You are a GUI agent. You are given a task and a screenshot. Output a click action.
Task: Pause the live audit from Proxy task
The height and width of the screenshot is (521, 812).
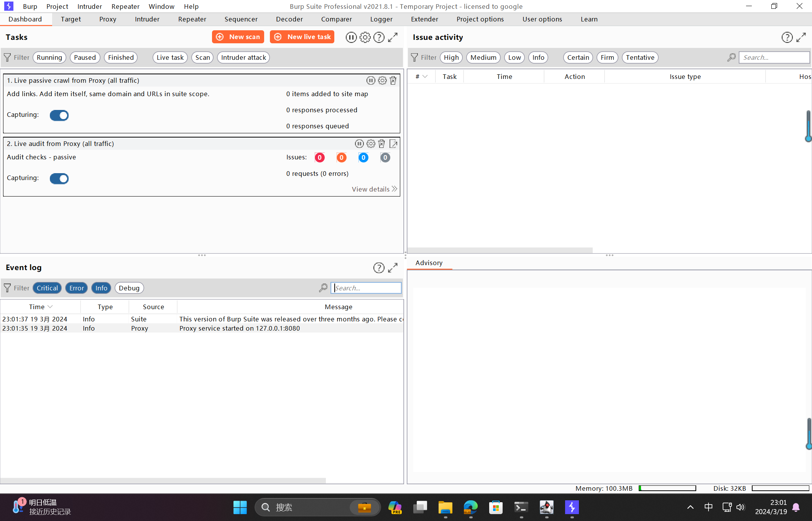click(x=359, y=144)
